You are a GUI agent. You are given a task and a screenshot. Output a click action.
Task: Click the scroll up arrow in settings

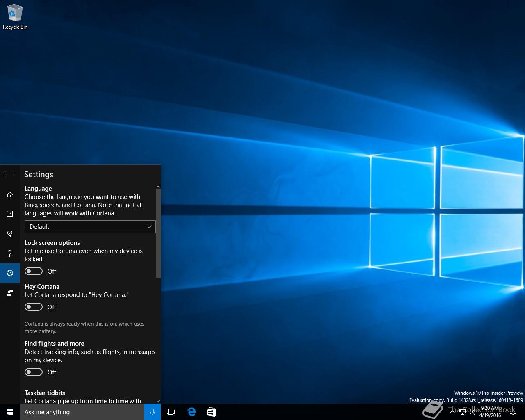coord(158,187)
